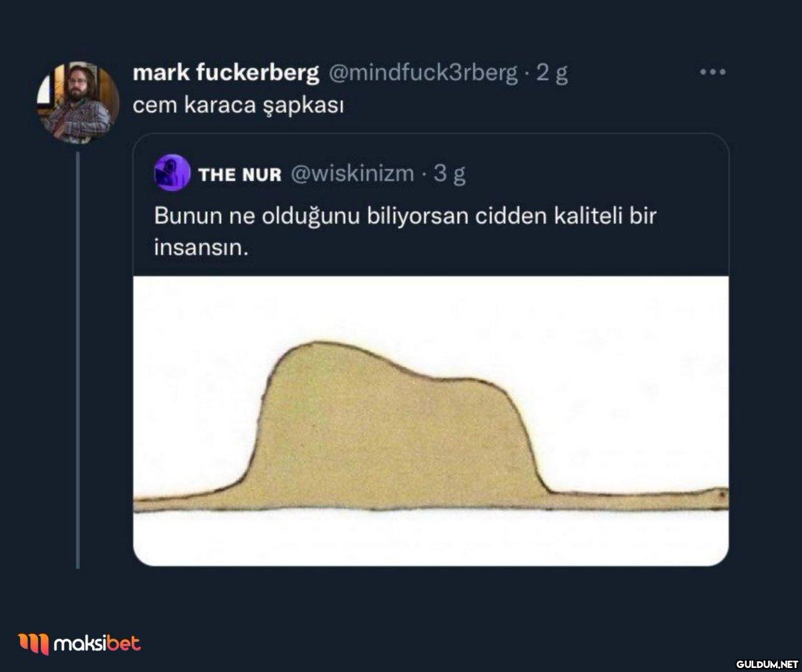
Task: Open the quoted tweet's '3 g' timestamp
Action: tap(449, 174)
